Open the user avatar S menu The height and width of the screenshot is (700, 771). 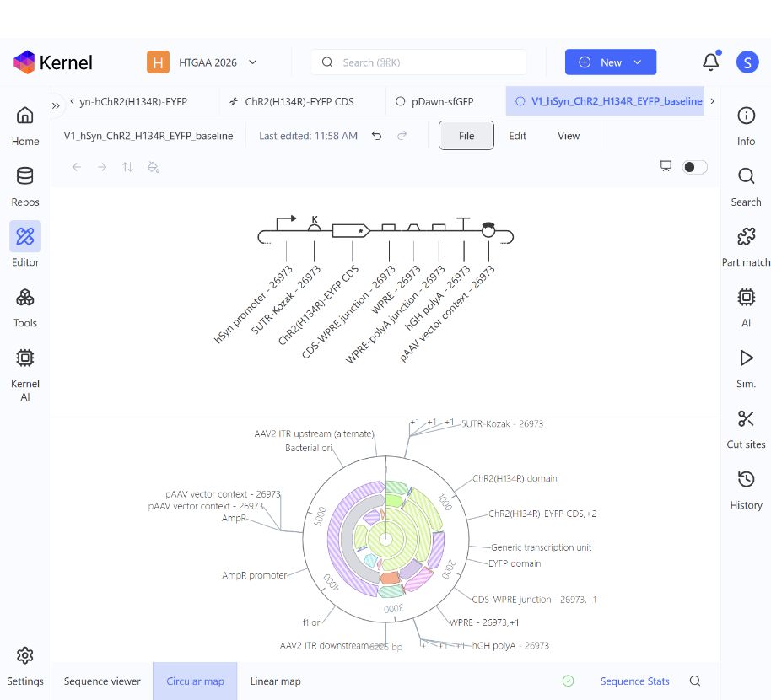[747, 62]
